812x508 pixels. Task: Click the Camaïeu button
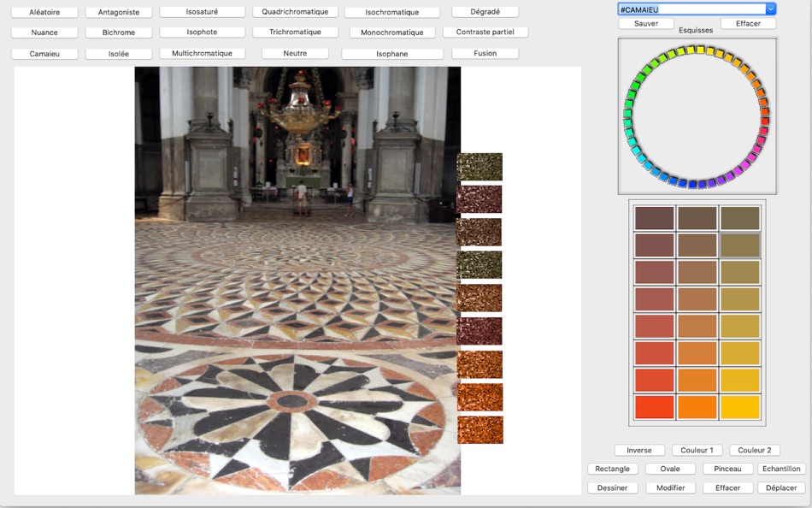[44, 53]
